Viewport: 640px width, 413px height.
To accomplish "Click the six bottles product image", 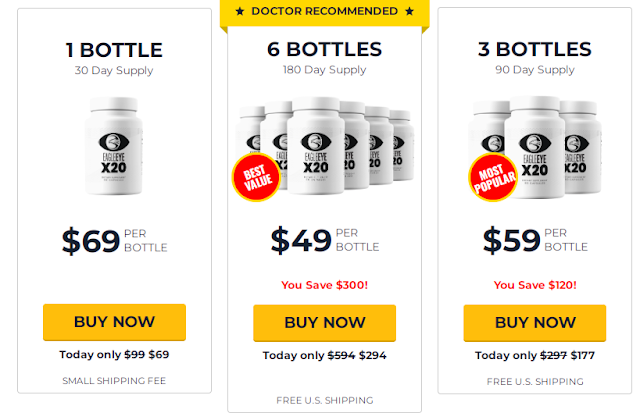I will [x=325, y=145].
